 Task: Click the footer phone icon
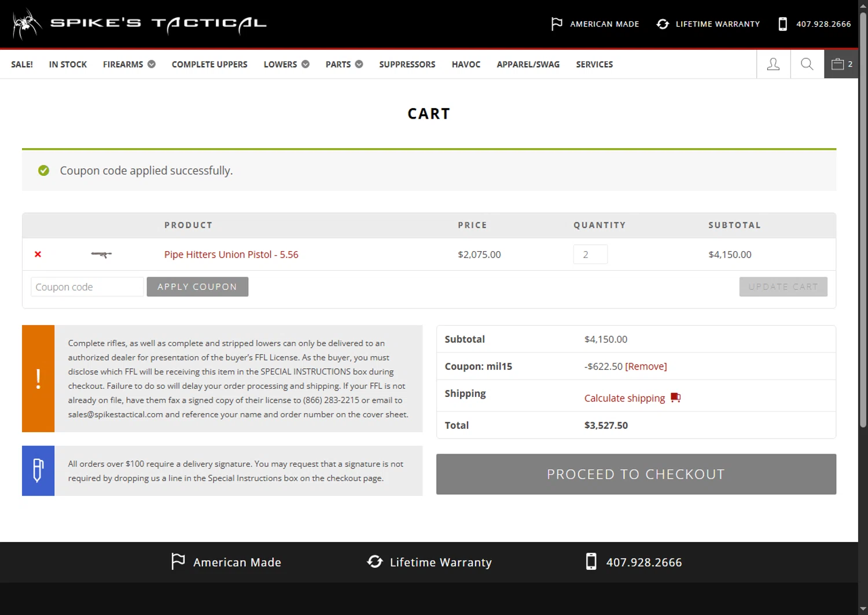click(x=591, y=561)
